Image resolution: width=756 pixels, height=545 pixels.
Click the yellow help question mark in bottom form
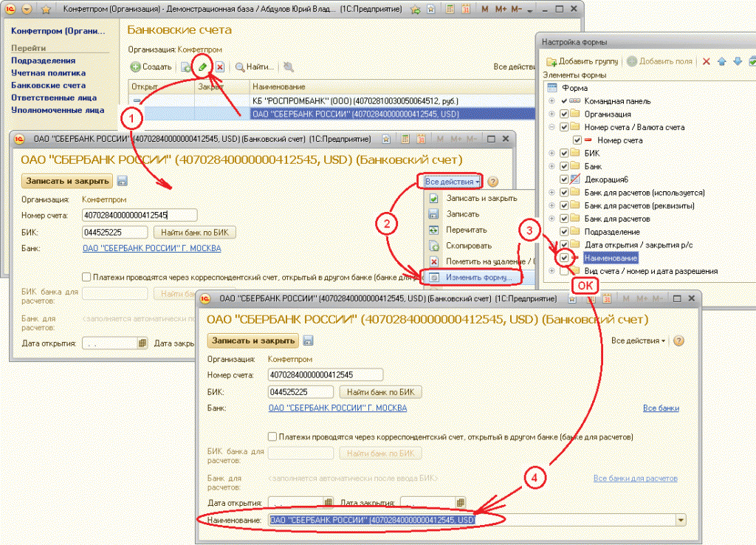click(x=678, y=340)
